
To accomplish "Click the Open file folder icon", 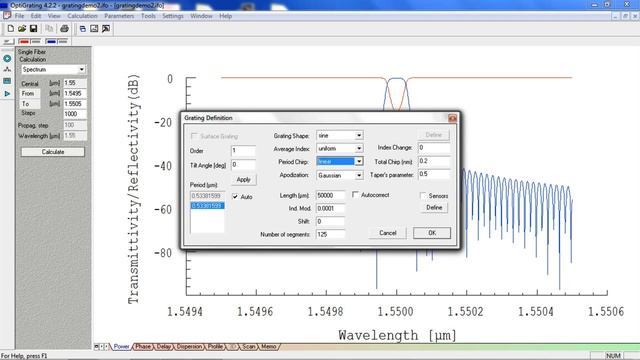I will click(x=22, y=29).
